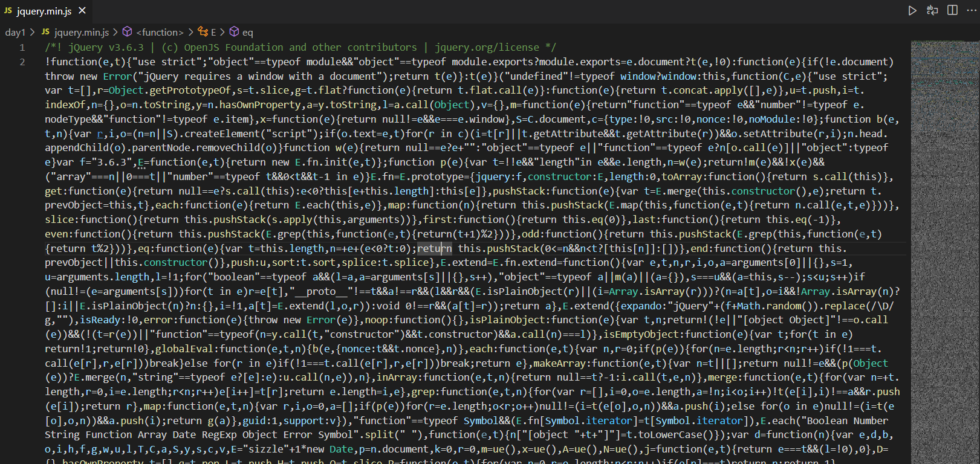The height and width of the screenshot is (464, 980).
Task: Open More Actions ellipsis menu
Action: point(972,11)
